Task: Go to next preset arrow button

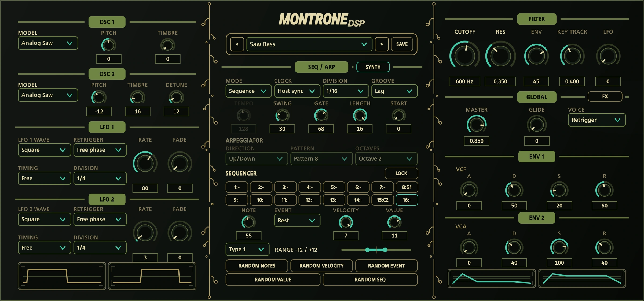Action: tap(382, 44)
